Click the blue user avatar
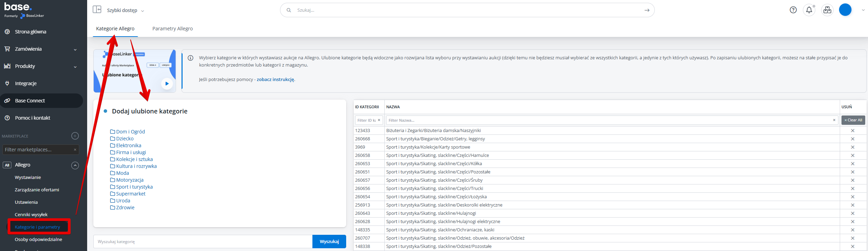 (845, 10)
